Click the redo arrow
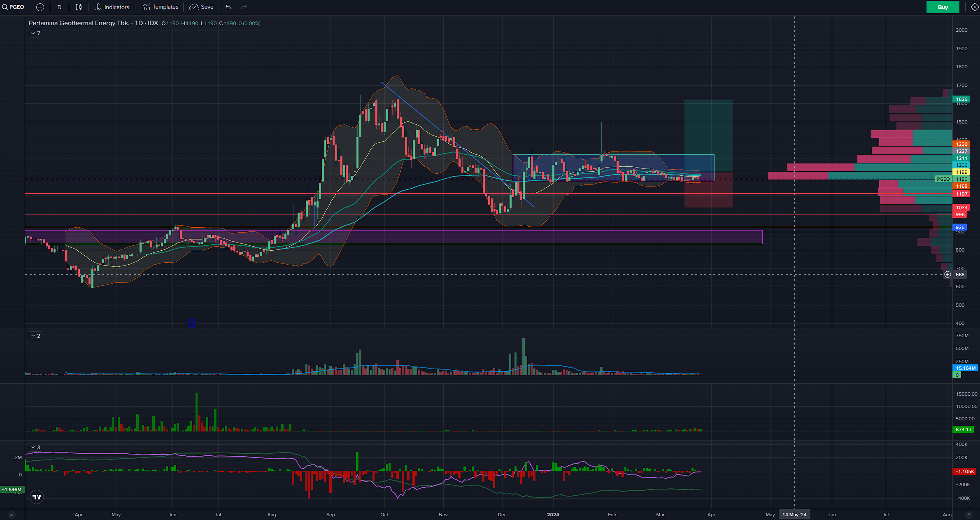This screenshot has width=980, height=520. click(244, 7)
